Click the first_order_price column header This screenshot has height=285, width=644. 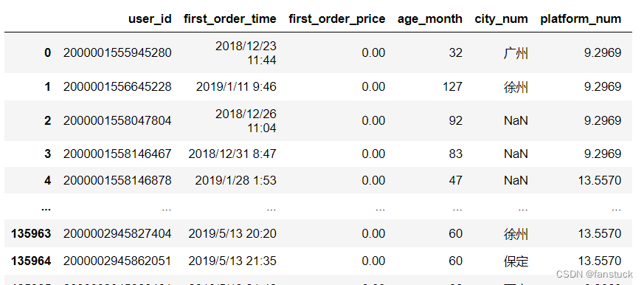point(337,19)
